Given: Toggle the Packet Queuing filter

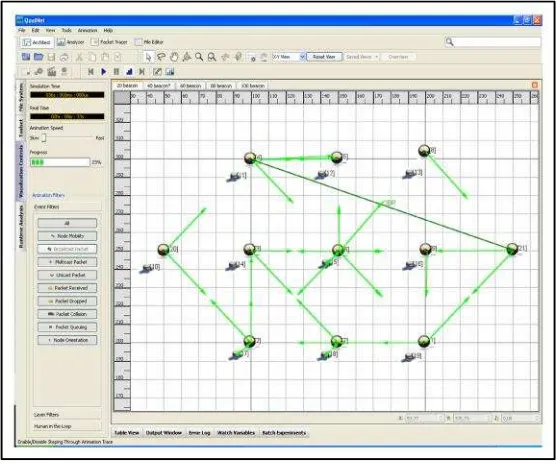Looking at the screenshot, I should pyautogui.click(x=67, y=327).
